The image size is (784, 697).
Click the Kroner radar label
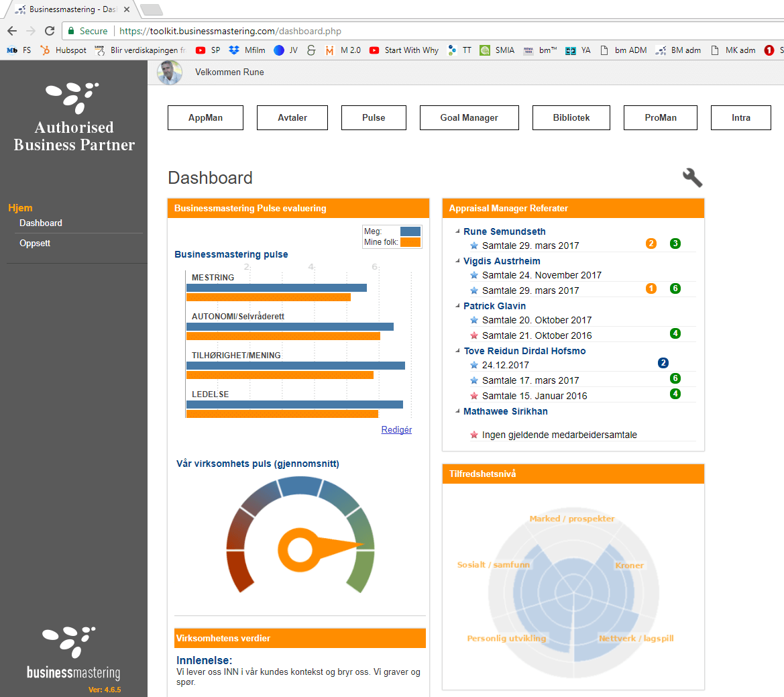tap(630, 566)
